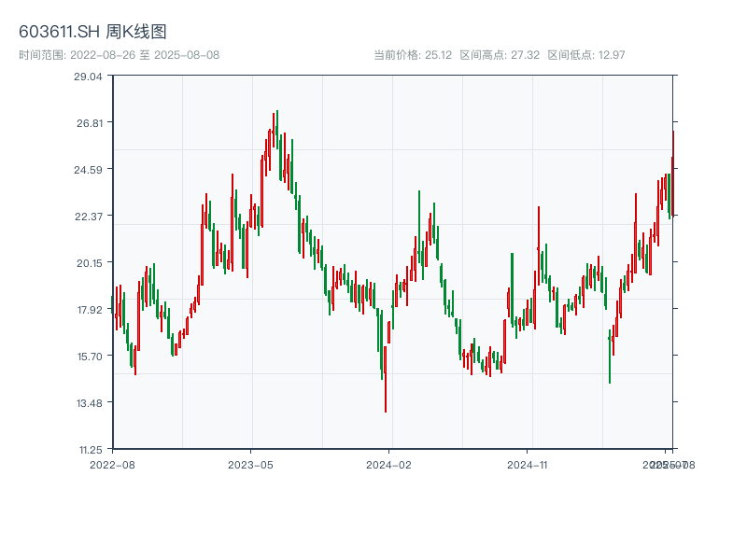Click the x-axis label 2024-02
Screen dimensions: 747x560
(x=388, y=465)
